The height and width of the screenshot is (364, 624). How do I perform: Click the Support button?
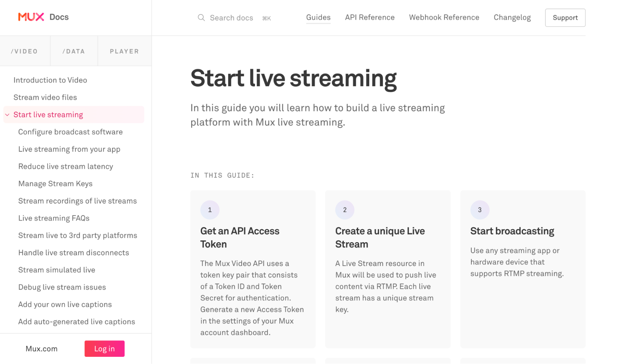565,18
